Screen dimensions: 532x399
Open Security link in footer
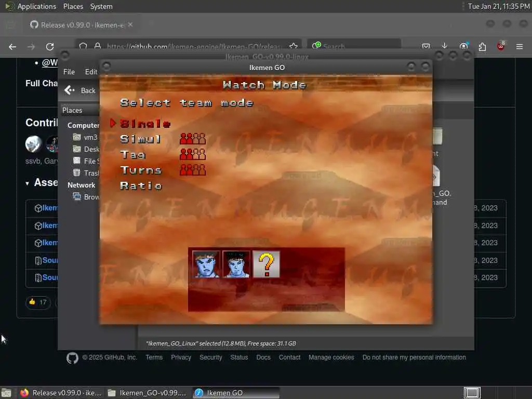click(211, 357)
